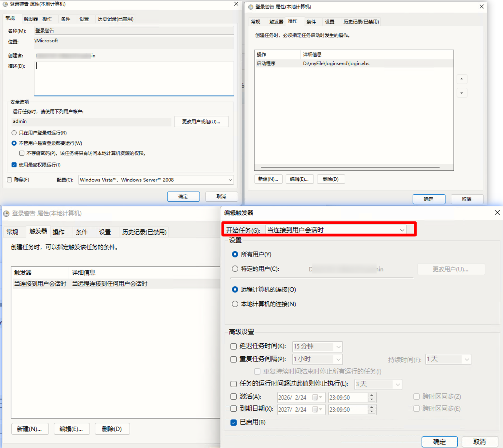This screenshot has width=503, height=448.
Task: Open the 配置 compatibility dropdown
Action: point(230,180)
